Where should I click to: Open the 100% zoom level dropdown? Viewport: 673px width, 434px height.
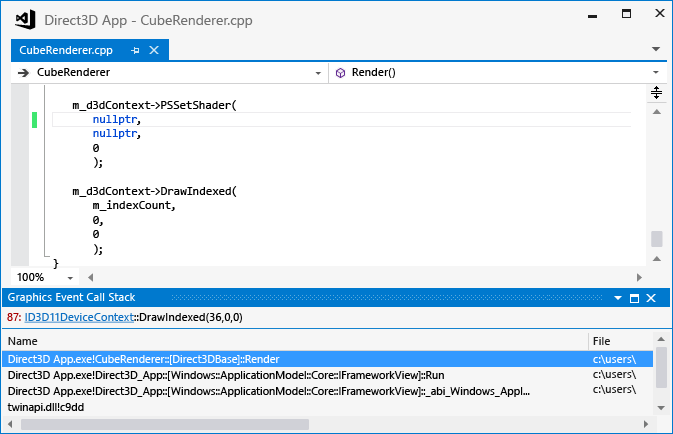point(70,278)
